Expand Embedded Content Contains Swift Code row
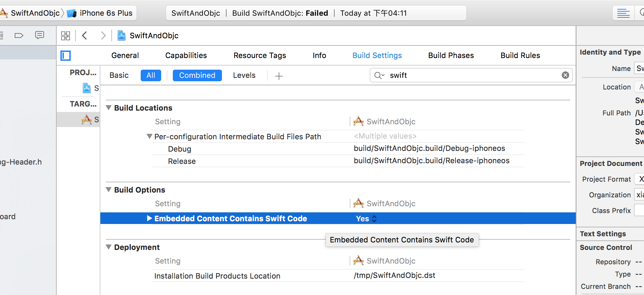Viewport: 644px width, 295px height. coord(149,218)
